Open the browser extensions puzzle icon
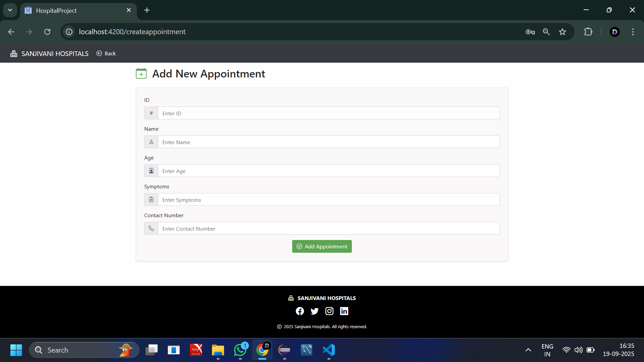Viewport: 644px width, 362px height. tap(588, 32)
